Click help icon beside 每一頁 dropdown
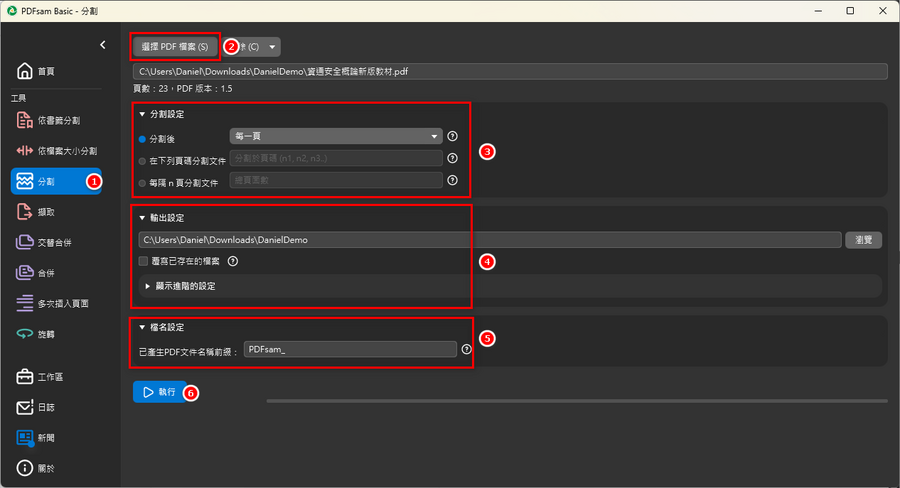The image size is (900, 488). coord(452,136)
